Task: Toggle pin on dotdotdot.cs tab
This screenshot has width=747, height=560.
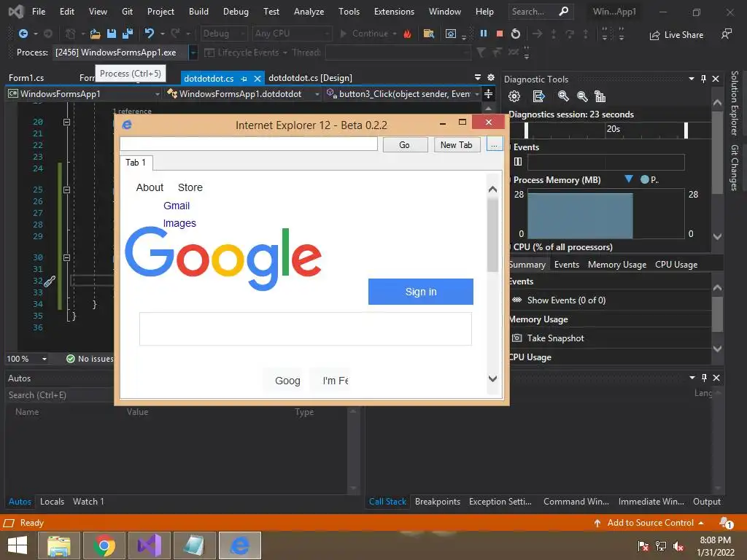Action: click(244, 79)
